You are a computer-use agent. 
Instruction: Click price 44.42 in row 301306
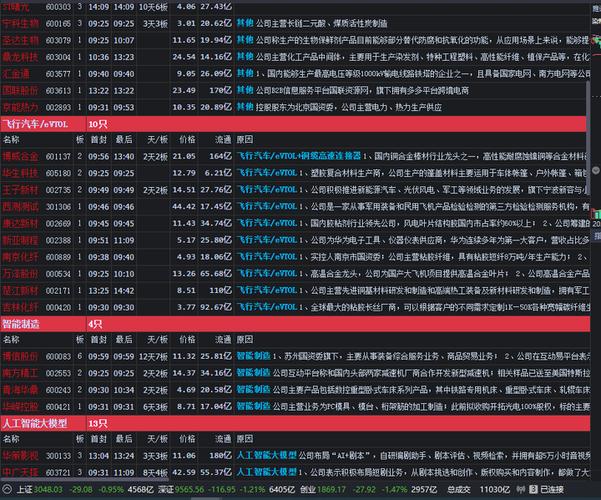point(184,207)
